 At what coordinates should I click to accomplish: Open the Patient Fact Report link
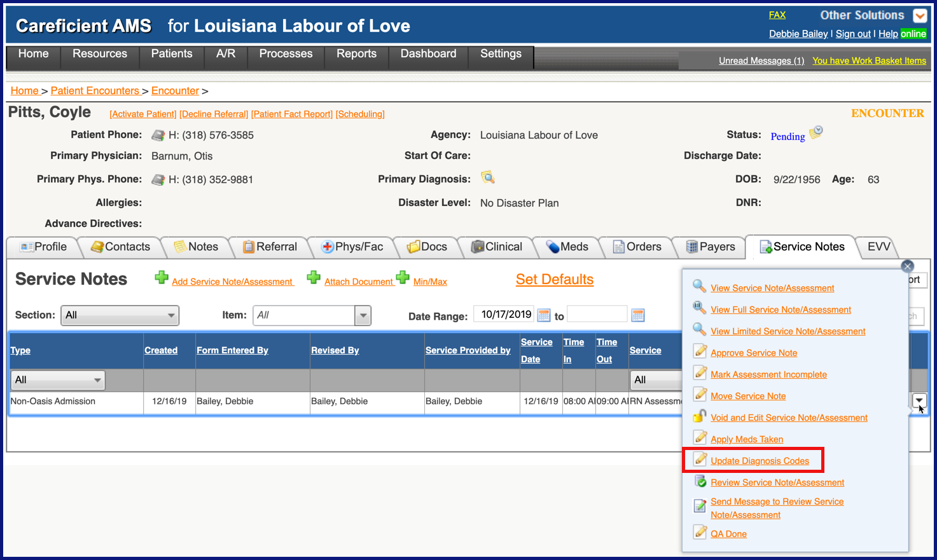292,114
